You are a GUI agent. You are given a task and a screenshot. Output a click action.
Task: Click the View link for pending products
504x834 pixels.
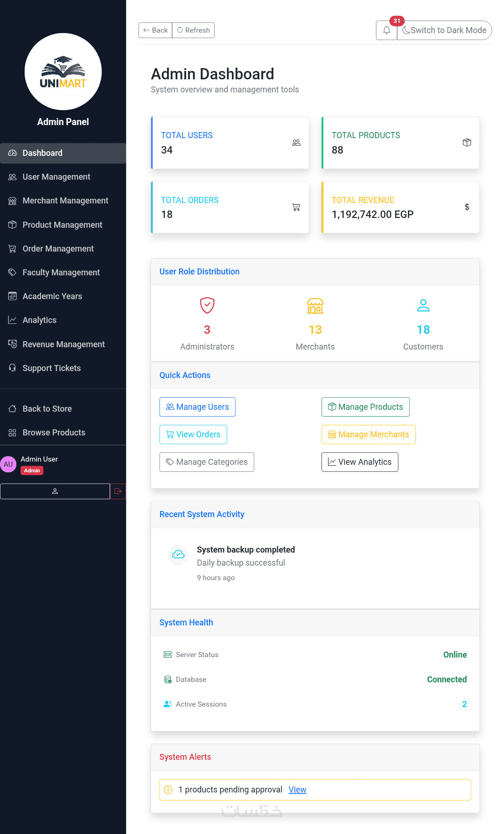(x=297, y=790)
